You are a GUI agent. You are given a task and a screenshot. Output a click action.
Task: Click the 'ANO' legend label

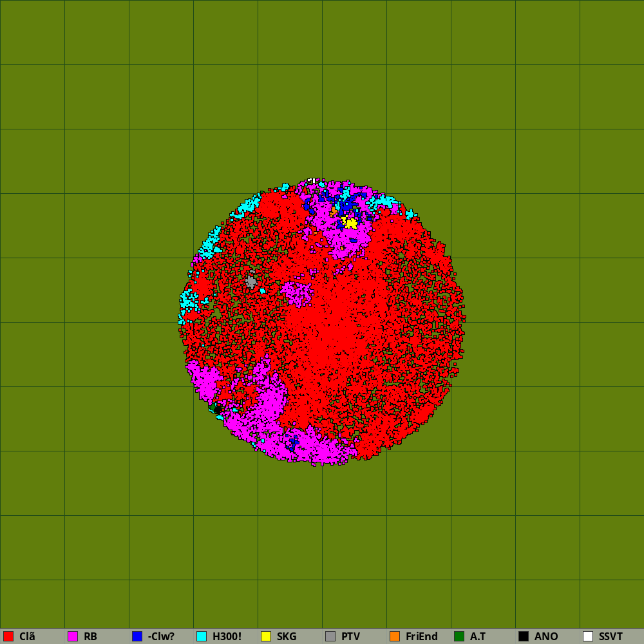(546, 636)
